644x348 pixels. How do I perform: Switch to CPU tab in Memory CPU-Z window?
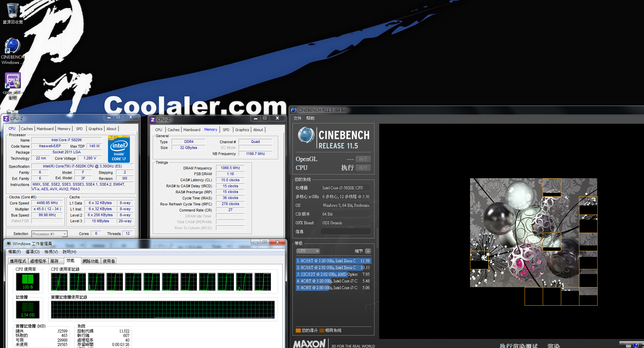coord(159,130)
